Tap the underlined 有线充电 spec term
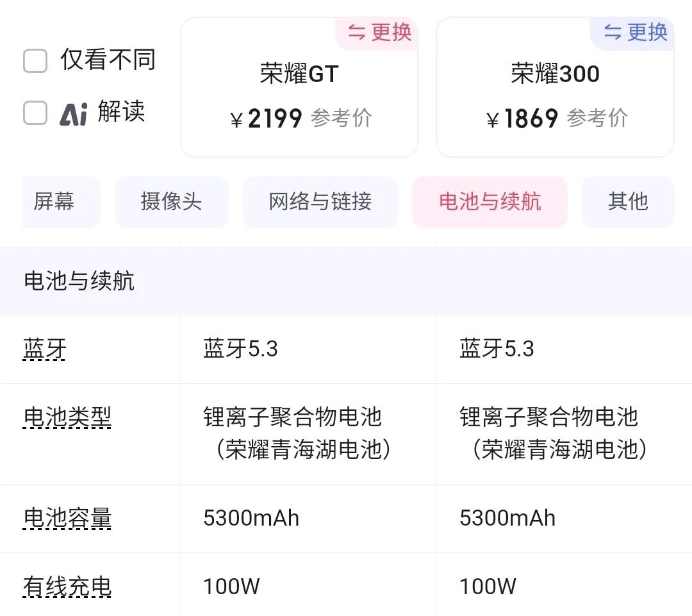Image resolution: width=692 pixels, height=616 pixels. coord(67,587)
